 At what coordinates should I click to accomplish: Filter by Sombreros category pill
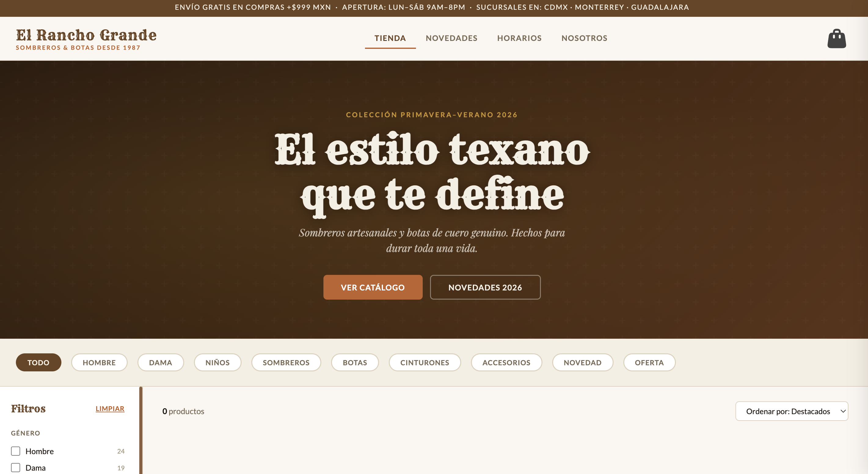tap(286, 362)
